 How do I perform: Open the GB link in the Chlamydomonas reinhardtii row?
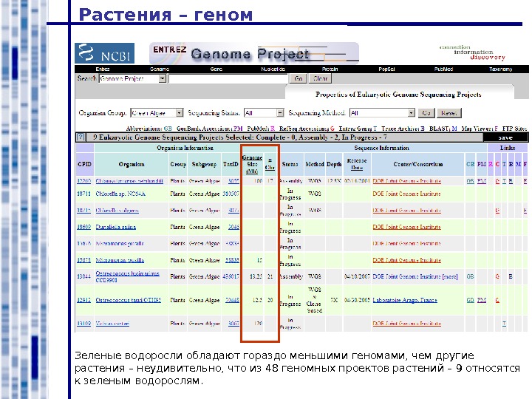tap(470, 181)
